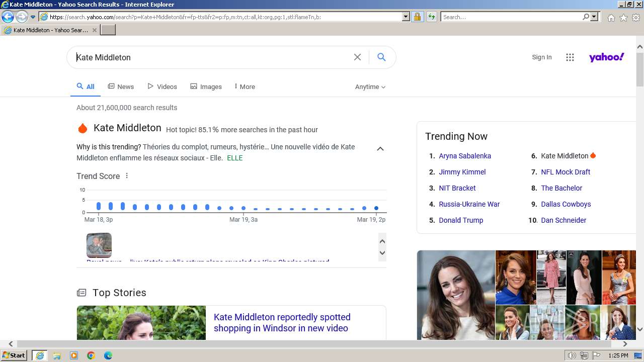Open a new blank browser tab
The width and height of the screenshot is (644, 362).
click(108, 30)
